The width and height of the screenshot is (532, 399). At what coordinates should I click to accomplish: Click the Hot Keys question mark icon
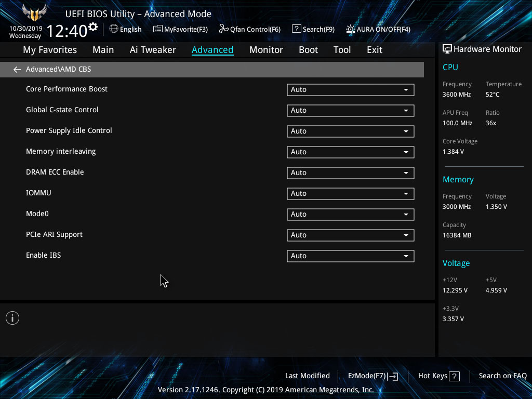tap(454, 376)
